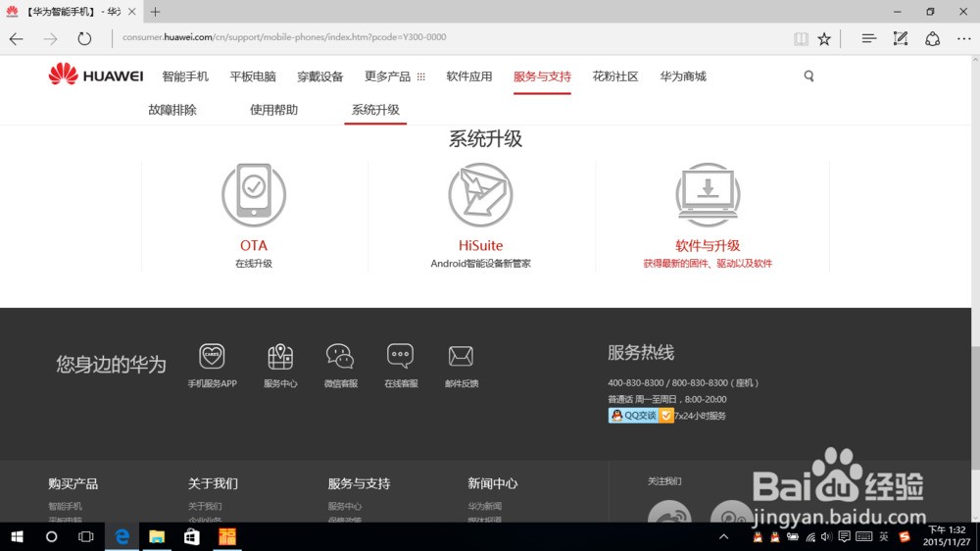Open the share/notification bell icon
The height and width of the screenshot is (551, 980).
pos(933,39)
